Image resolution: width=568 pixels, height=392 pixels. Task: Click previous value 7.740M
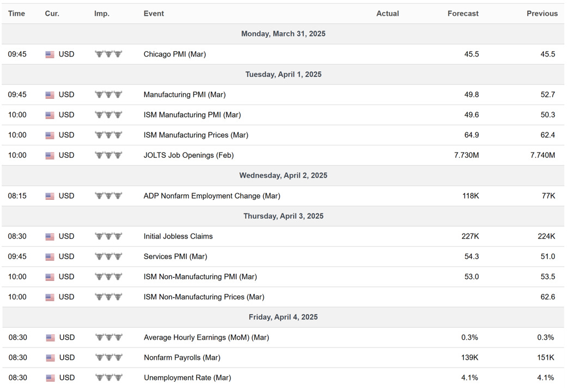(x=542, y=156)
